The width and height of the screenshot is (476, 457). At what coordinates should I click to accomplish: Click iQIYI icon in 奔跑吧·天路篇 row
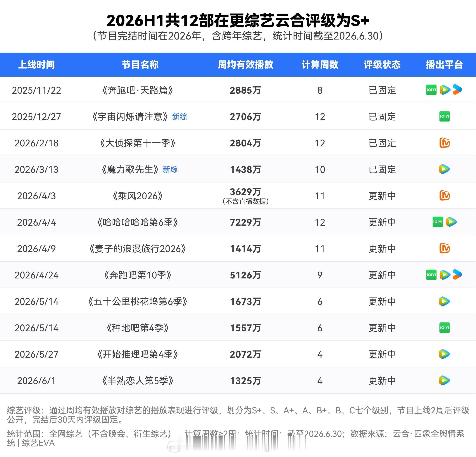point(431,90)
